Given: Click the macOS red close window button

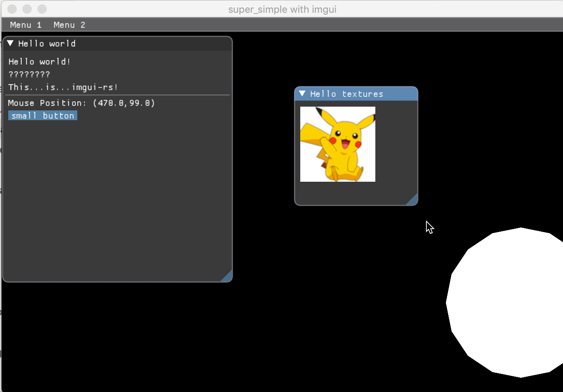Looking at the screenshot, I should tap(12, 9).
